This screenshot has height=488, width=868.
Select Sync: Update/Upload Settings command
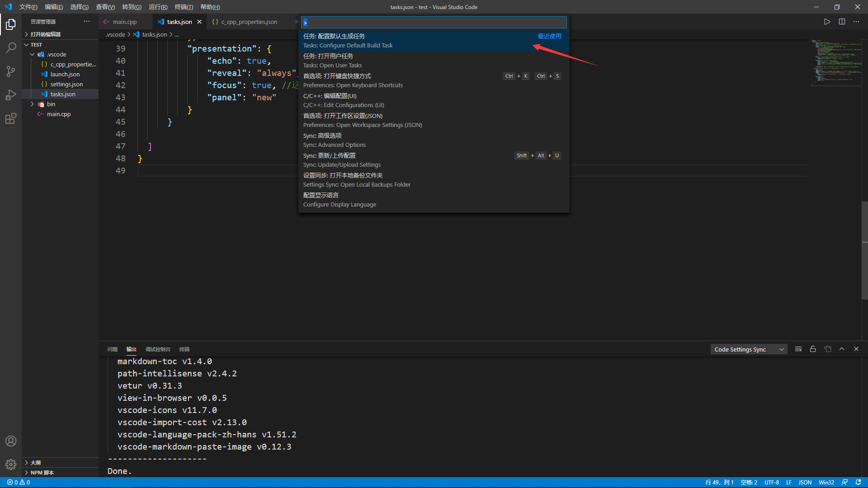(434, 160)
